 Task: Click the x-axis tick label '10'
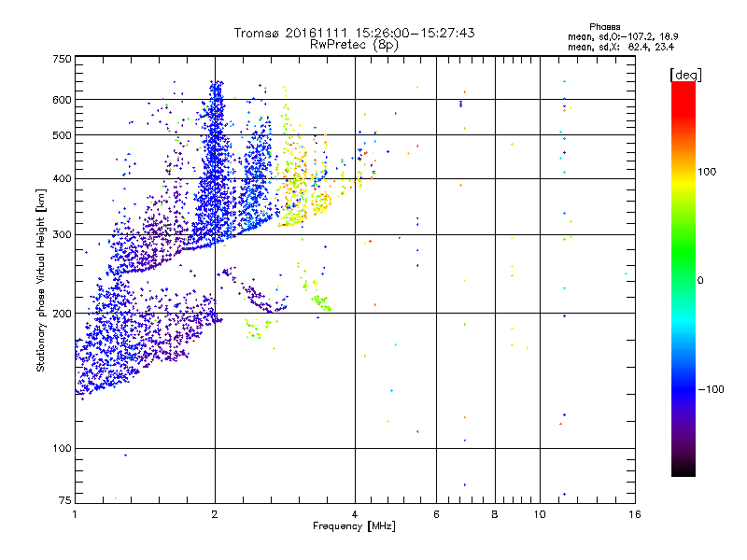point(540,514)
